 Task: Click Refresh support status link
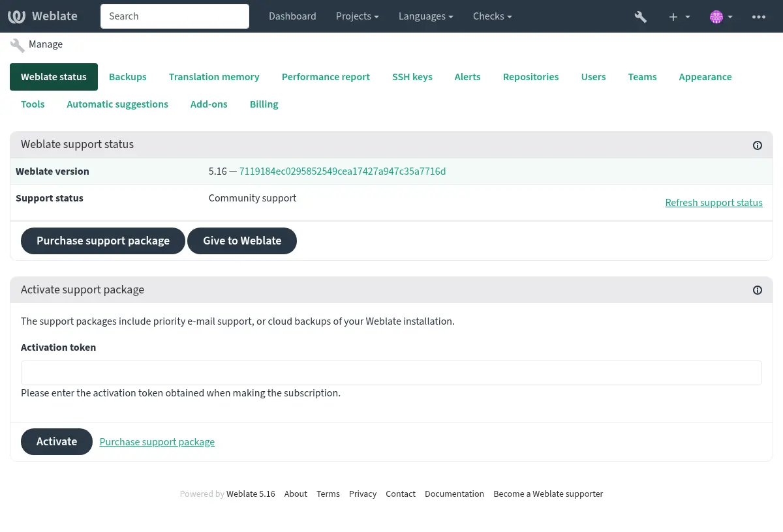[x=713, y=203]
